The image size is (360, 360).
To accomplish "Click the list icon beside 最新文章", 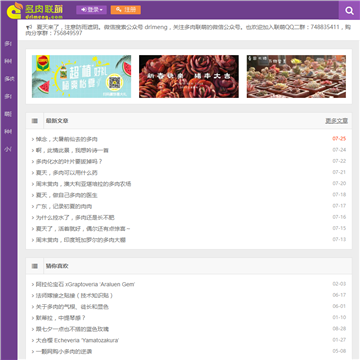I will click(35, 121).
